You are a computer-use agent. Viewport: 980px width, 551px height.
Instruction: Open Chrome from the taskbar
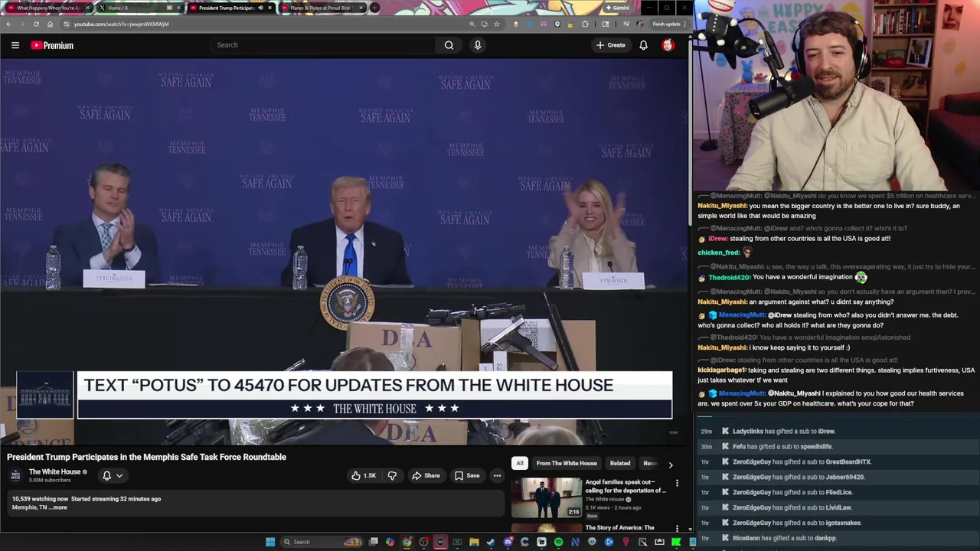click(x=407, y=542)
